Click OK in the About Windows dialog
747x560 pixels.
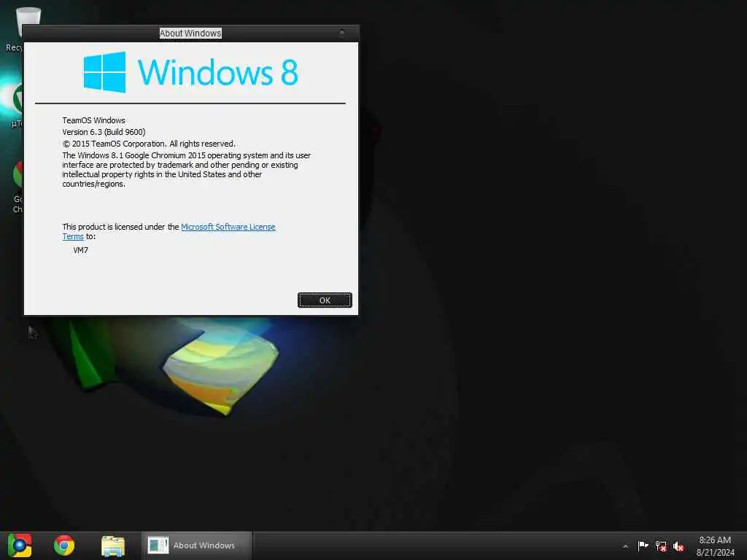[x=325, y=300]
